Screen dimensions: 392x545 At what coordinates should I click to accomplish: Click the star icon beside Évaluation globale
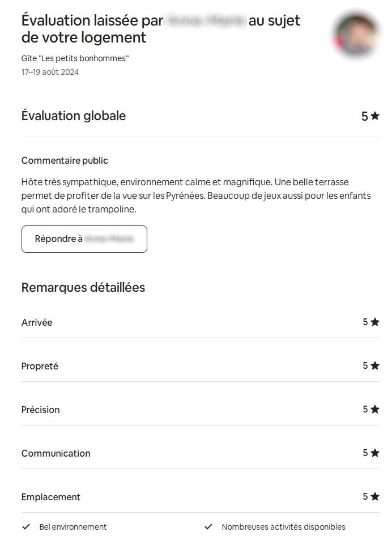click(x=374, y=116)
